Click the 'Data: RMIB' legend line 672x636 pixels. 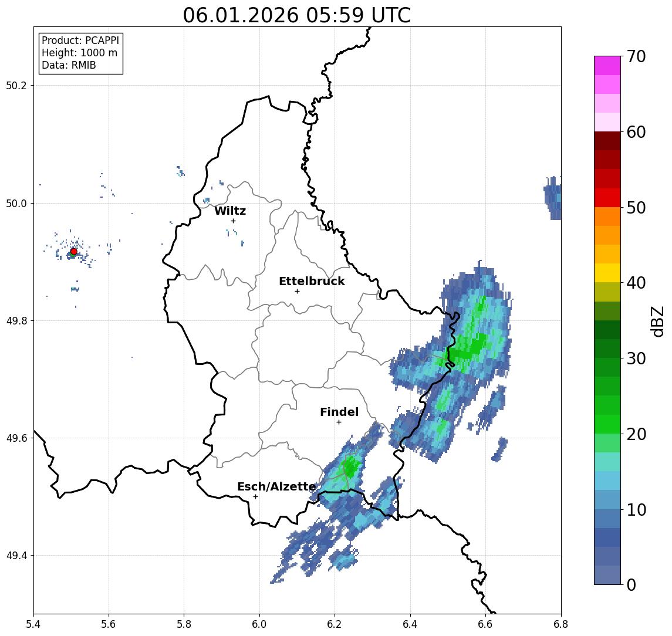pos(69,65)
